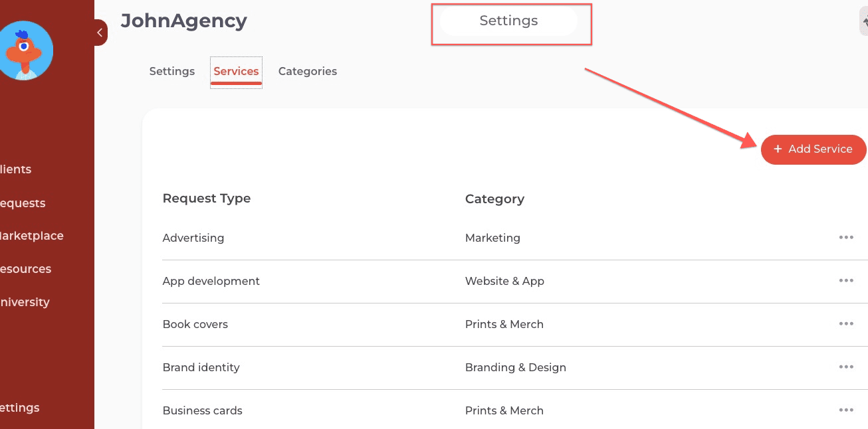Navigate to Resources in sidebar

point(25,269)
